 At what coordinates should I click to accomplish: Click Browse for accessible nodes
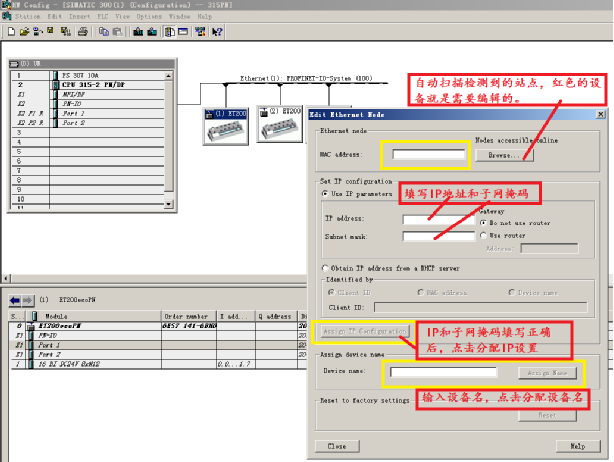(x=504, y=155)
